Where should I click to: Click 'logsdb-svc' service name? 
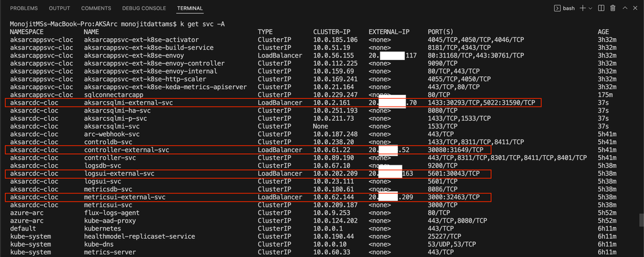[102, 165]
